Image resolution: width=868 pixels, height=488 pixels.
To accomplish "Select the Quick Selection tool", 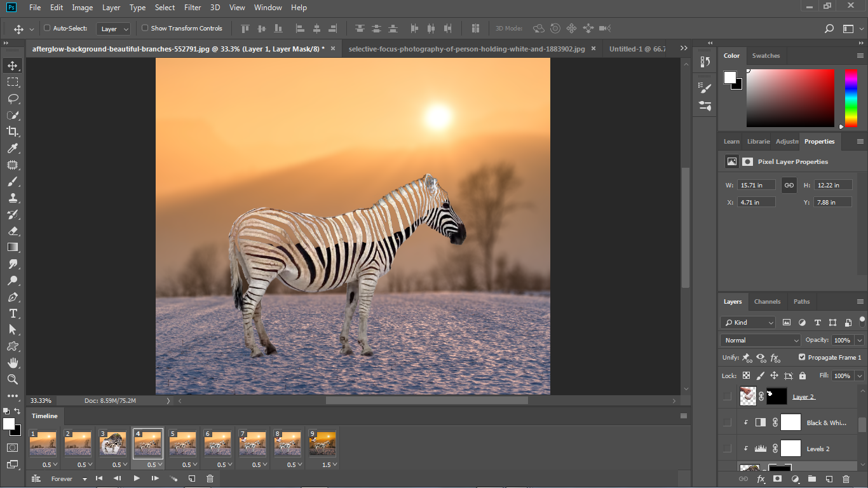I will tap(13, 115).
